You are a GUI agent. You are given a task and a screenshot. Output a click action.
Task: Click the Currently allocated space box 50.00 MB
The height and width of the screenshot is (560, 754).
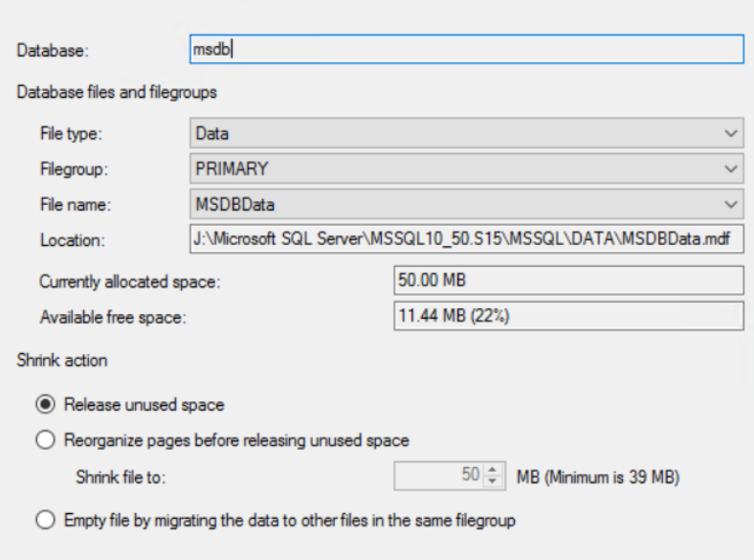[x=568, y=280]
